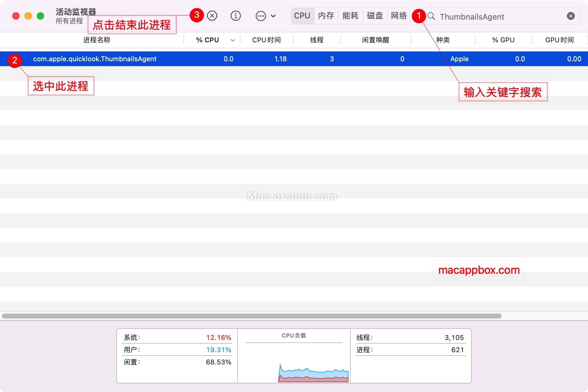Click the horizontal scrollbar under the list
The width and height of the screenshot is (588, 392).
pos(251,316)
